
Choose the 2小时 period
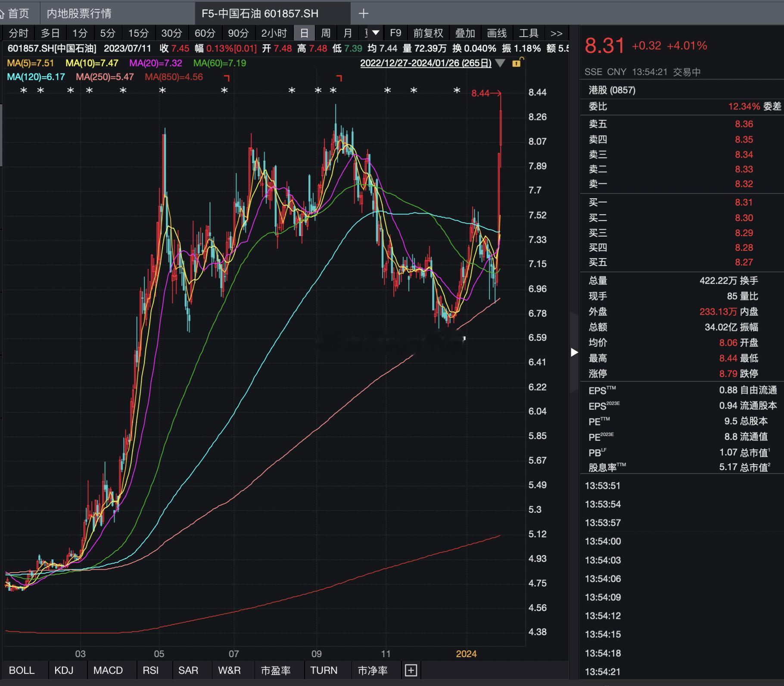pos(274,33)
